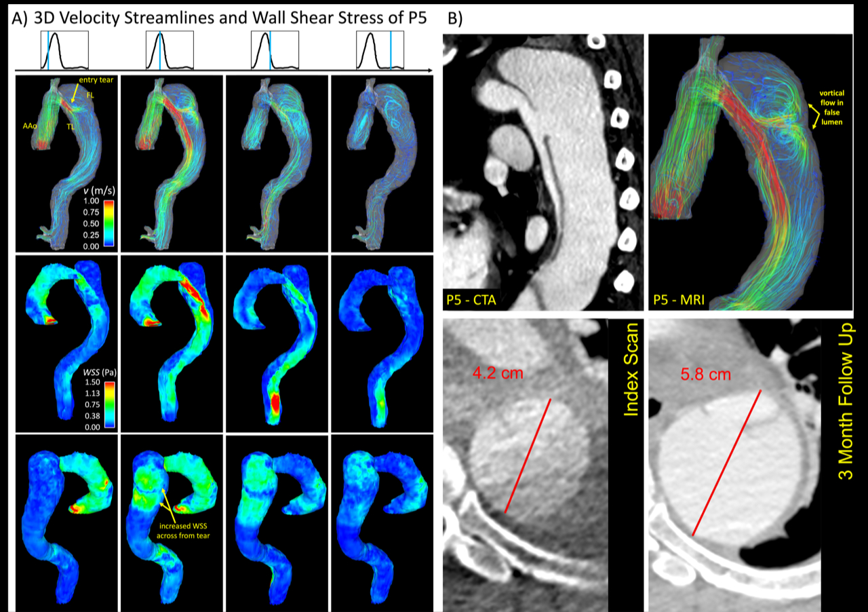Screen dimensions: 868x612
Task: Click the vertical 'Index Scan' label
Action: click(631, 379)
